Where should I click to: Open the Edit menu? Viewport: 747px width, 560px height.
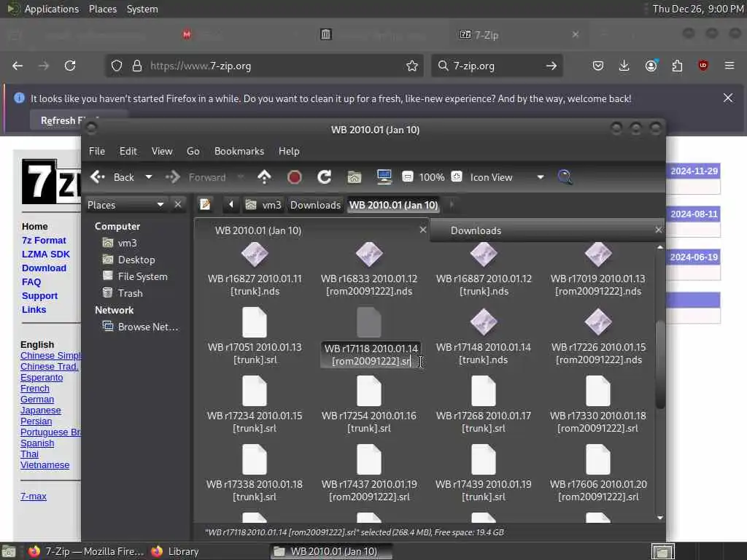pyautogui.click(x=128, y=151)
